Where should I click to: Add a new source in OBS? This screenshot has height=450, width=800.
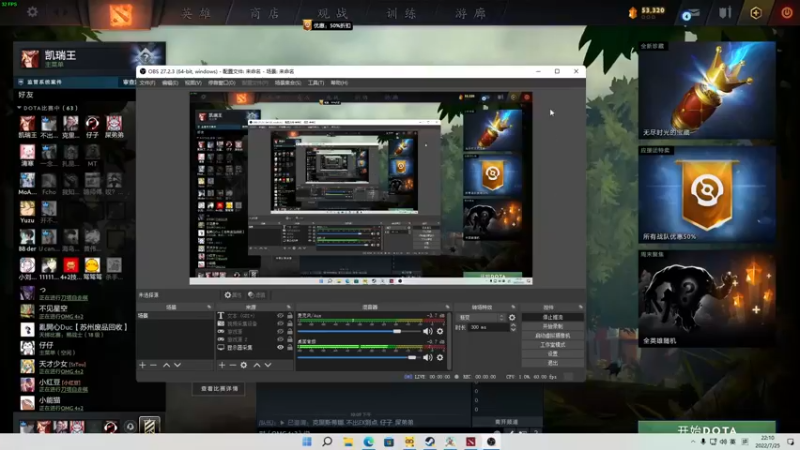[x=222, y=365]
